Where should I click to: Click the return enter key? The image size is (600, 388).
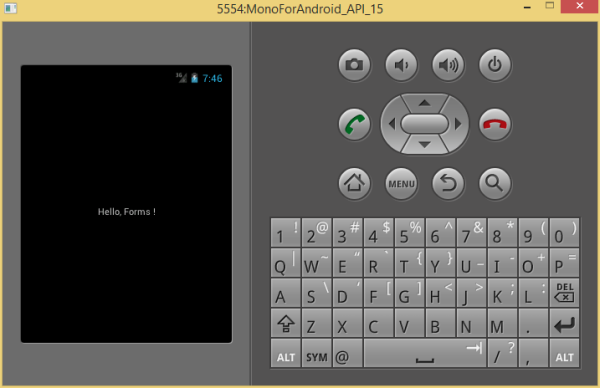(564, 324)
